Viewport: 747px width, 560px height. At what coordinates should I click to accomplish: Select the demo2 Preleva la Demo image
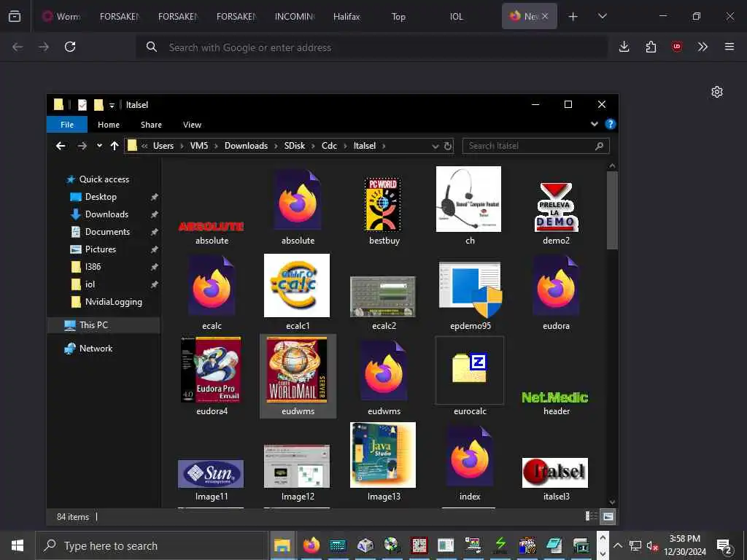pyautogui.click(x=556, y=207)
